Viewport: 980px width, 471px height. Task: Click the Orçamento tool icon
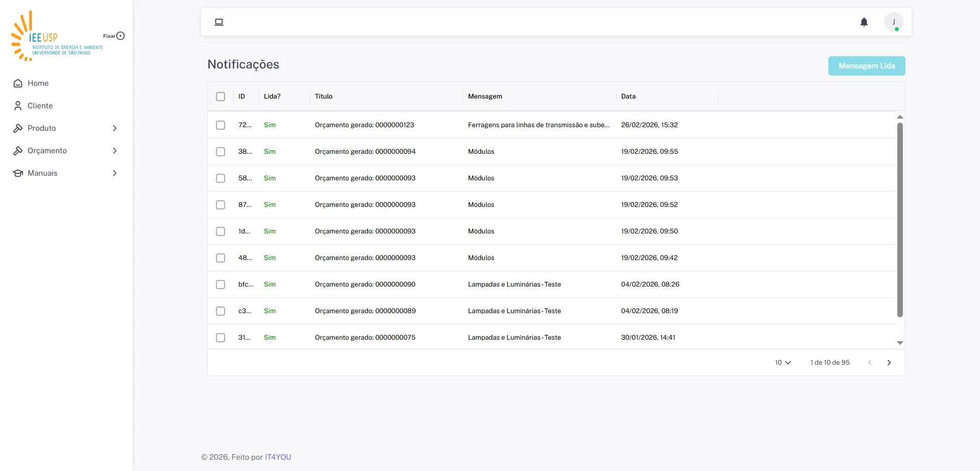click(18, 151)
